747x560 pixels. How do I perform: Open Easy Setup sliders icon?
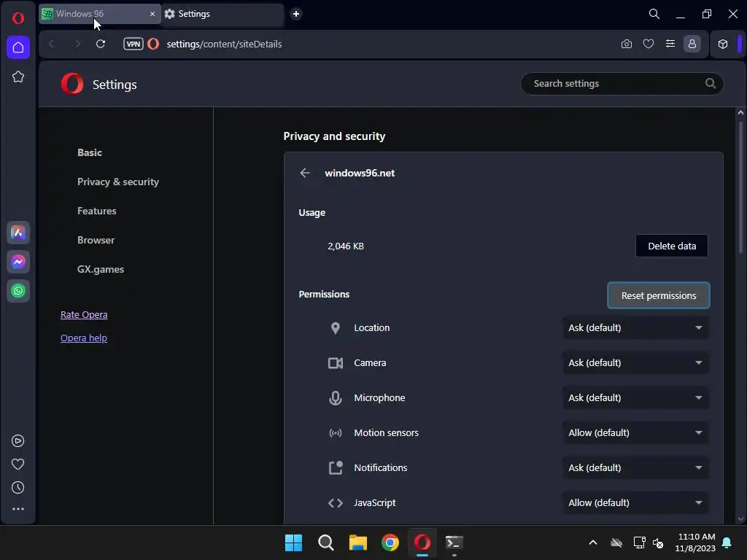670,44
